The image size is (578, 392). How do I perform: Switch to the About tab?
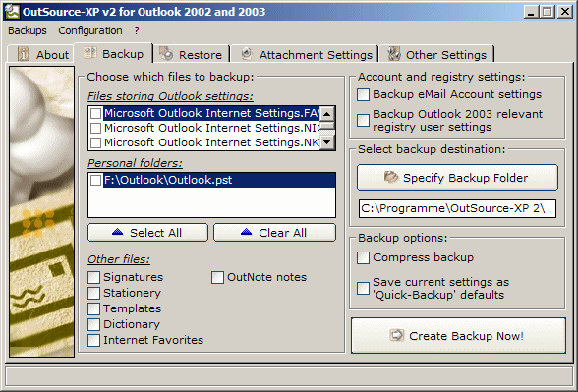click(x=41, y=54)
